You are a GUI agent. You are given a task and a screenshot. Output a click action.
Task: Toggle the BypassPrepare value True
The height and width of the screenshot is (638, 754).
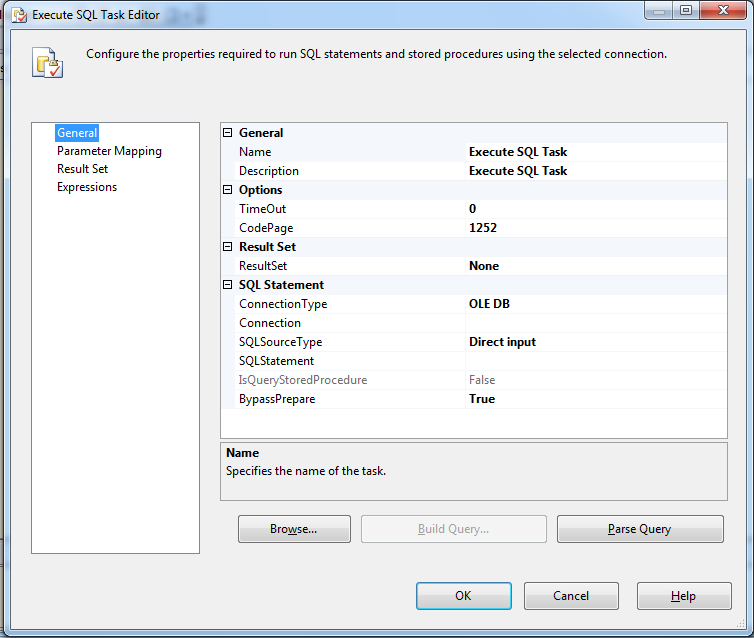[x=596, y=399]
